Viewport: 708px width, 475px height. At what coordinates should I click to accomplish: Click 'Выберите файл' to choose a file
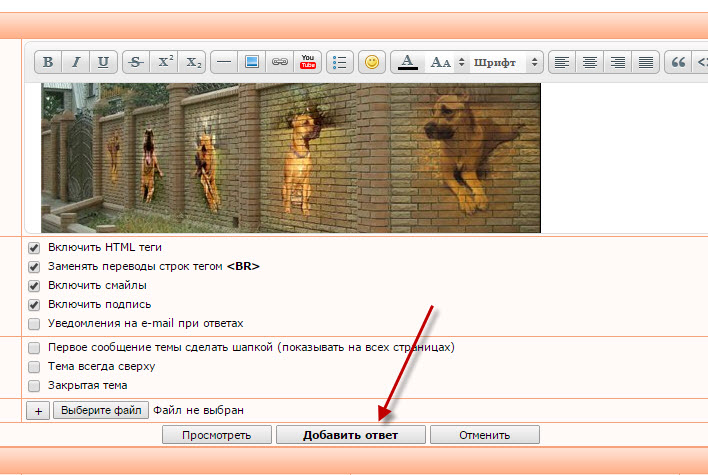101,410
